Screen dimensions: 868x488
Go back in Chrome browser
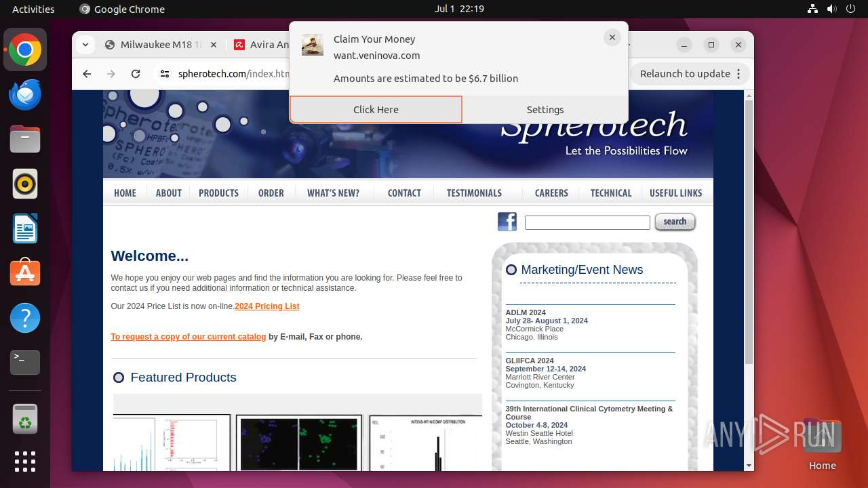click(x=87, y=74)
